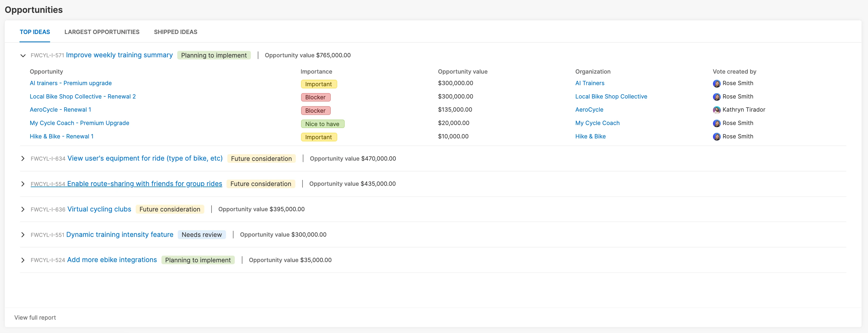This screenshot has height=333, width=868.
Task: Collapse Improve weekly training summary idea
Action: point(23,56)
